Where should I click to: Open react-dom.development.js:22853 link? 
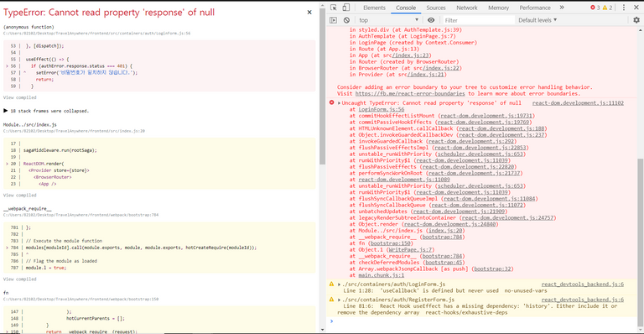480,148
